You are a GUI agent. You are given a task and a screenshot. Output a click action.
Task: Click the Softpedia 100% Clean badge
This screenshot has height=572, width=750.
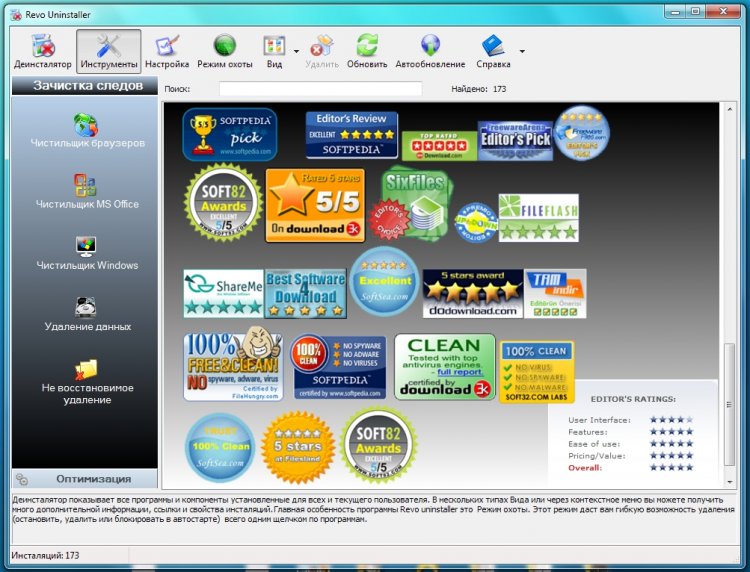(x=338, y=367)
